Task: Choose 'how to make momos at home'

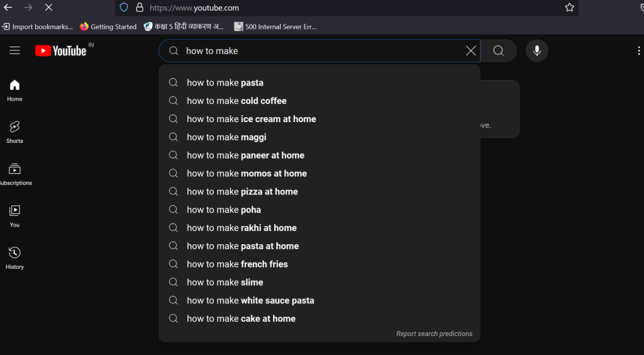Action: tap(319, 173)
